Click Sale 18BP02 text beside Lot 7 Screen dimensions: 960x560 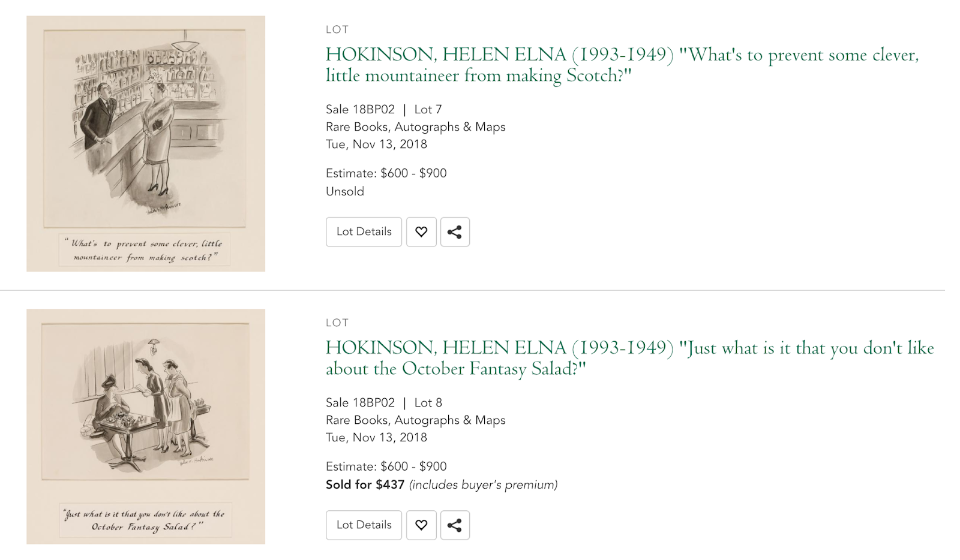(360, 109)
